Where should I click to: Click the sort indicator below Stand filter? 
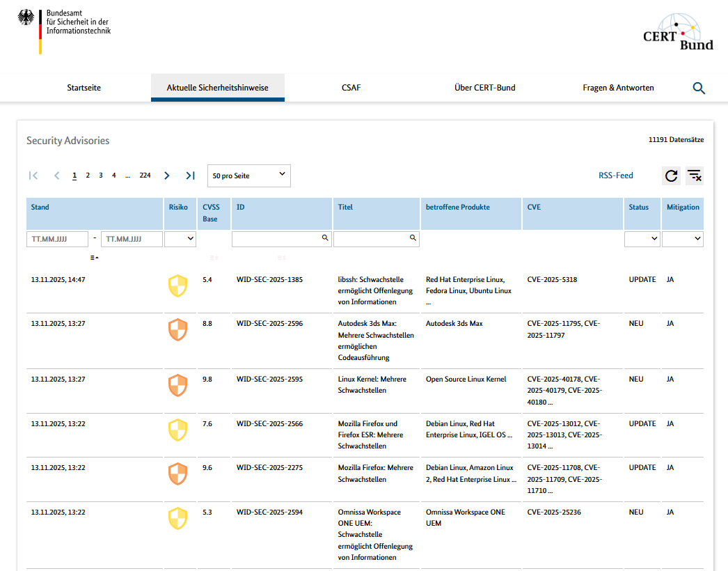[94, 258]
